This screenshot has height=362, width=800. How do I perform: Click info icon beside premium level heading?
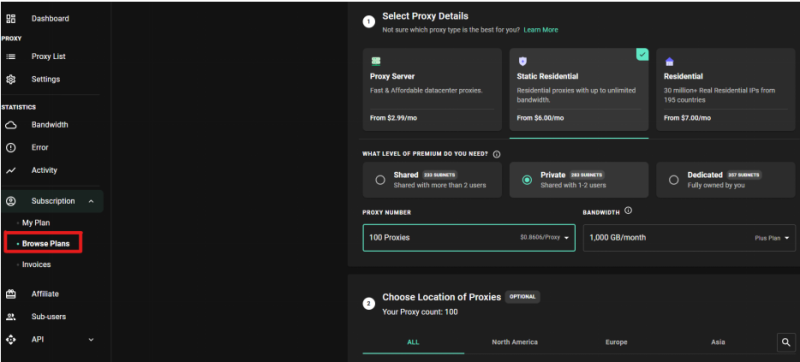[x=496, y=154]
